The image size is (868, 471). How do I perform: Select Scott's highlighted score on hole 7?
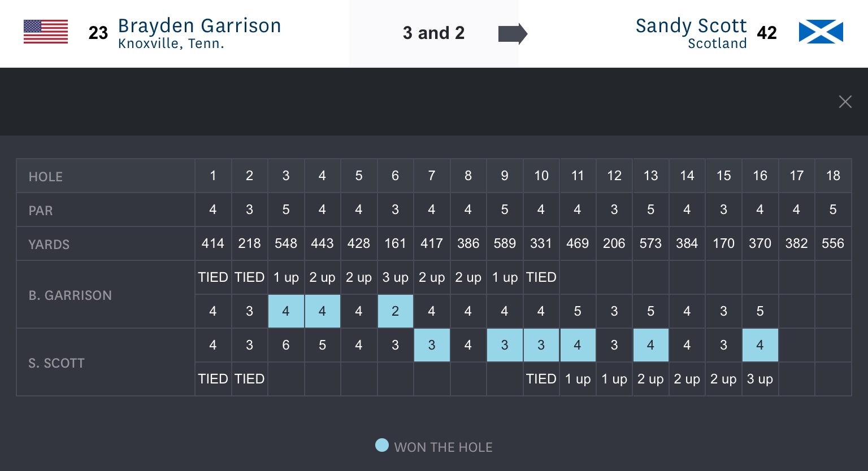(432, 345)
